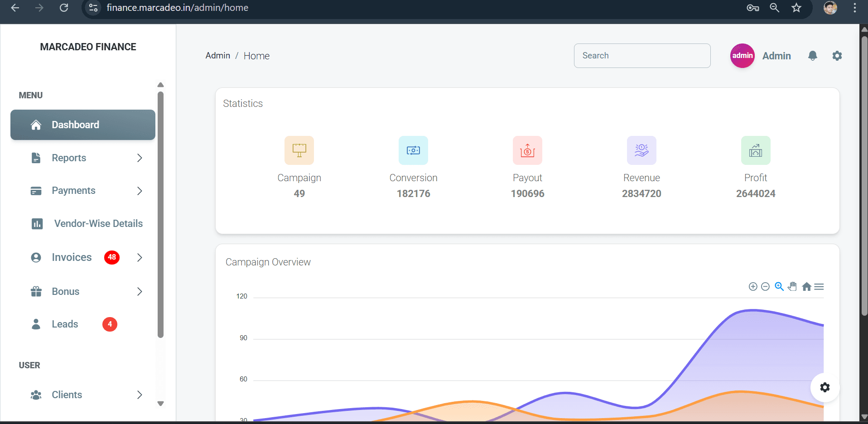Click the Campaign statistics icon

(299, 150)
